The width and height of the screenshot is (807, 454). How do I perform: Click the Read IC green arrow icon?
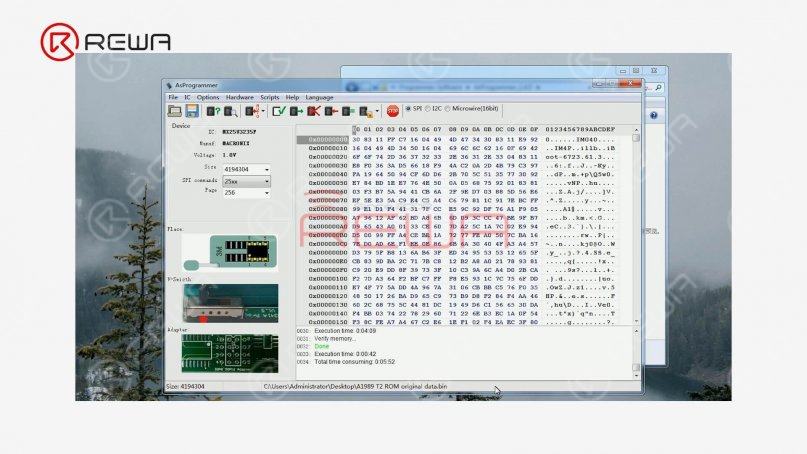(296, 111)
